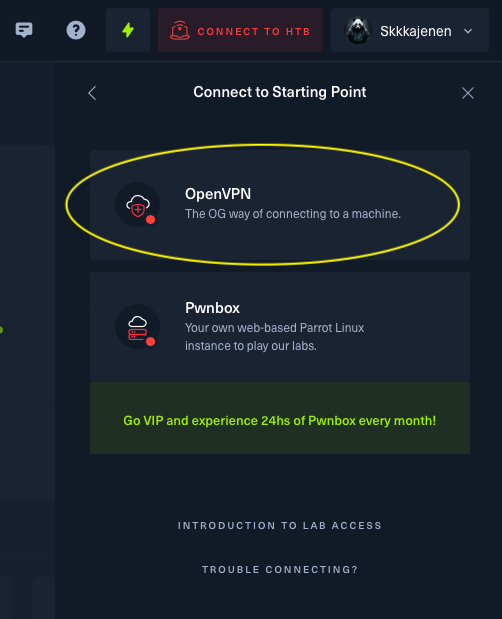Click the red laptop icon in Connect to HTB
This screenshot has width=502, height=619.
pyautogui.click(x=180, y=31)
